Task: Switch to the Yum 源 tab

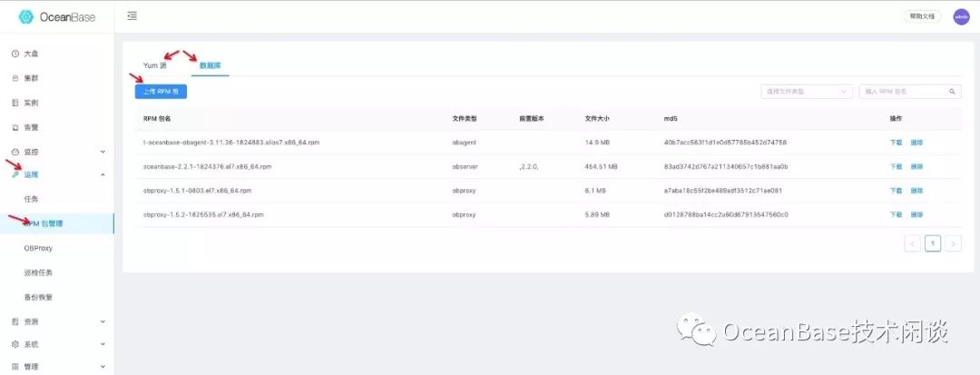Action: (x=155, y=65)
